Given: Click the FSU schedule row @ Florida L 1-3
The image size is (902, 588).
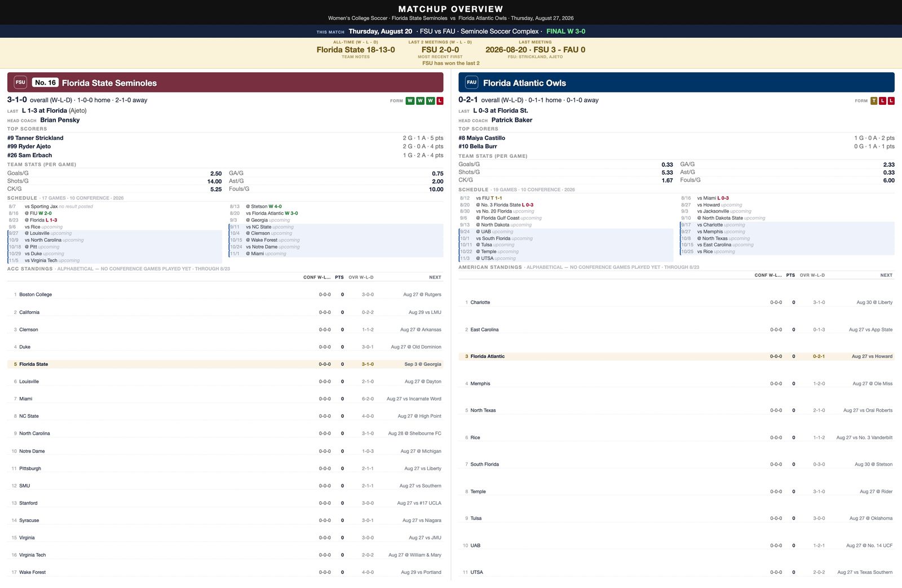Looking at the screenshot, I should 114,220.
